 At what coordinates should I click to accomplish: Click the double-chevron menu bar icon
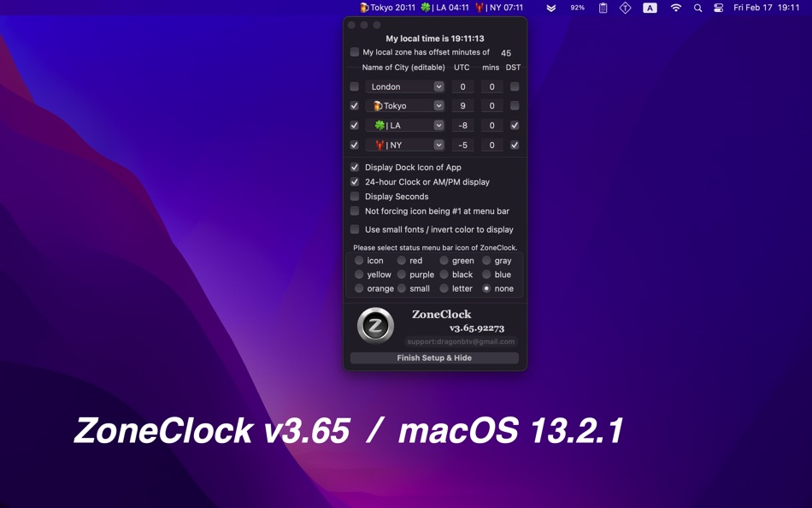point(551,8)
